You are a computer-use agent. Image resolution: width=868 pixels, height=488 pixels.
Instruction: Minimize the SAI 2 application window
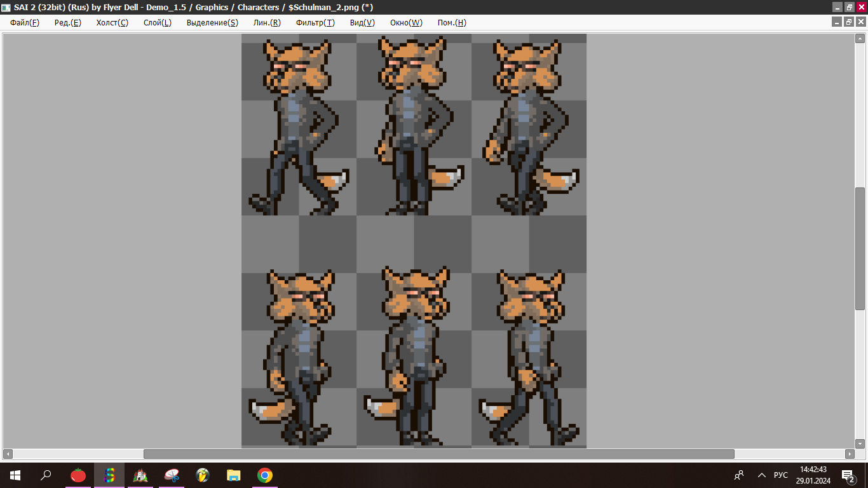point(837,7)
